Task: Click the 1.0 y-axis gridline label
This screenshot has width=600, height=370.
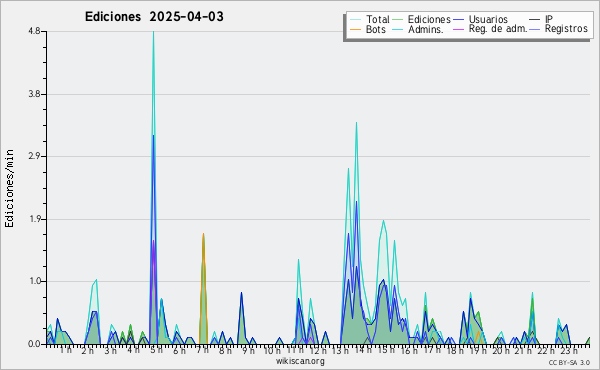Action: 34,281
